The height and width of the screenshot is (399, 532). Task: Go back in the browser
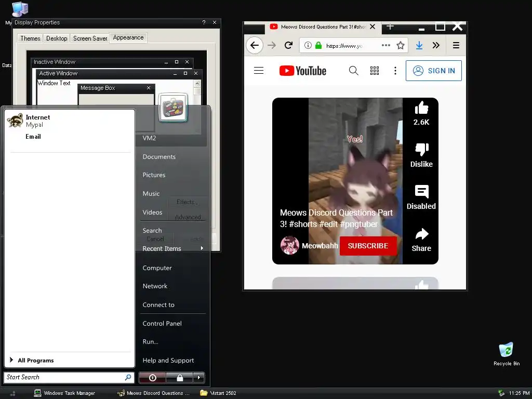[x=255, y=46]
